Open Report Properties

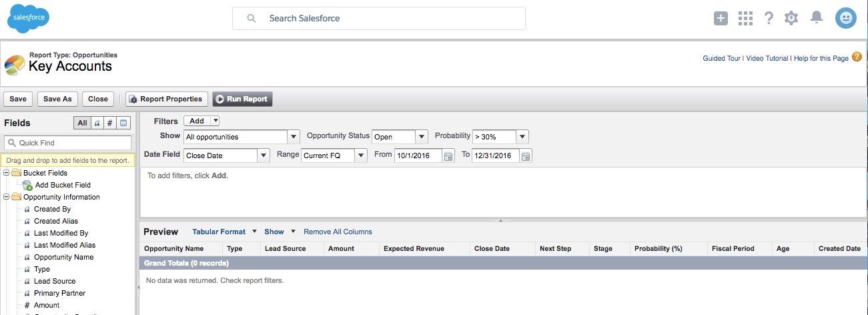(167, 99)
